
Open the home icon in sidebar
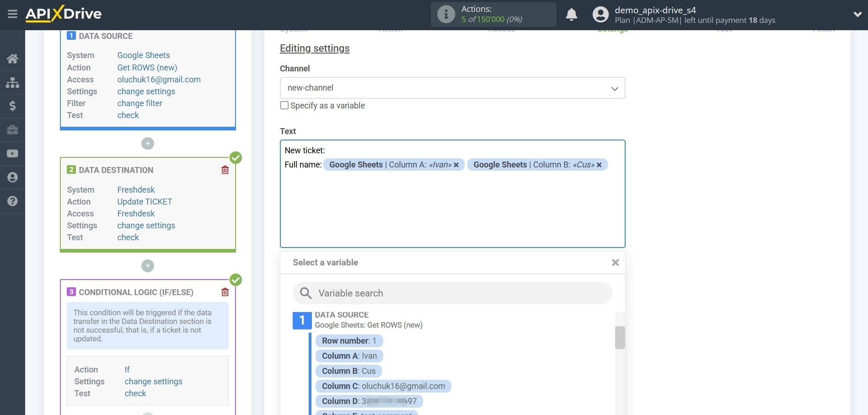[x=12, y=59]
